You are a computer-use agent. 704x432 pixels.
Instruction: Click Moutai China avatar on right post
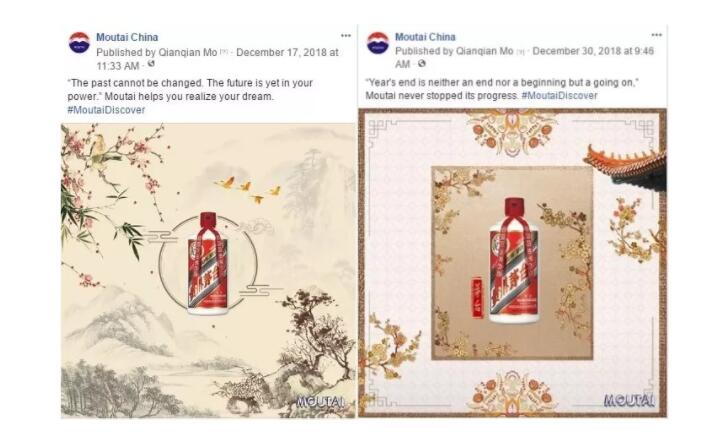[x=378, y=43]
